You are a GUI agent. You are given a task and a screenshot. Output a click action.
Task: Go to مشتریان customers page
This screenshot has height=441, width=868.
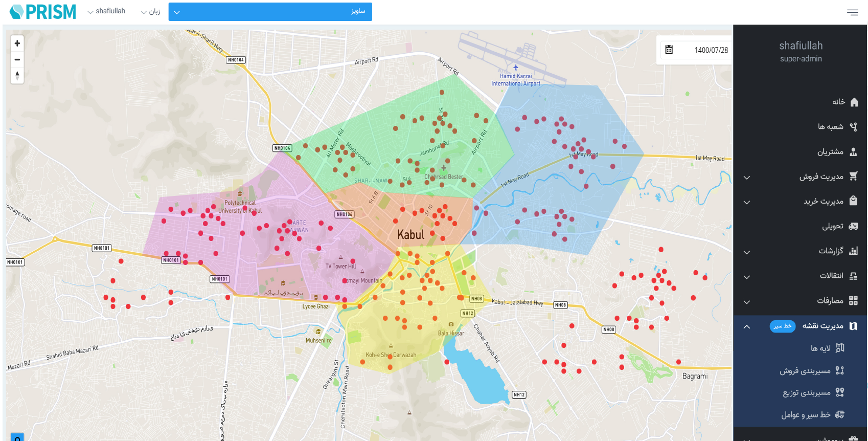tap(836, 152)
